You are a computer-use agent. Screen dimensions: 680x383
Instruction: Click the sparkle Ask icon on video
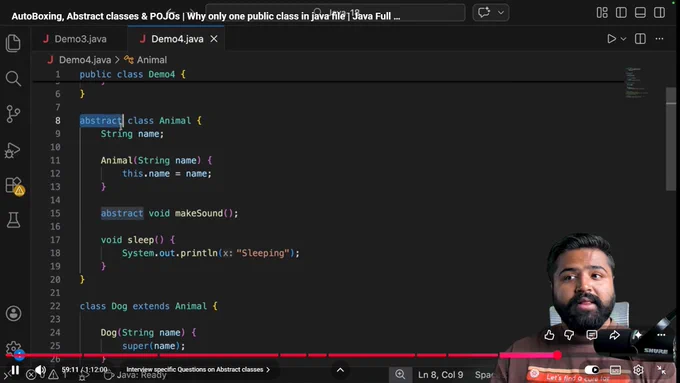coord(638,335)
